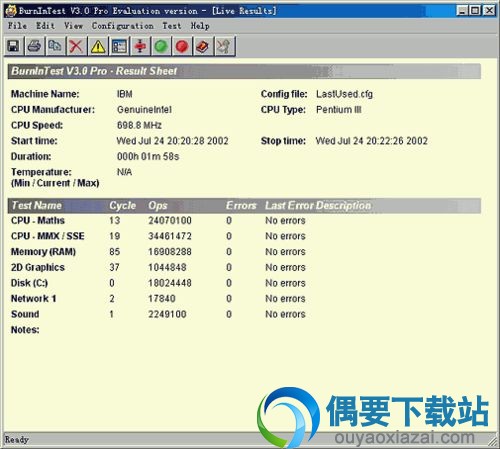Viewport: 500px width, 449px height.
Task: Click the Save (floppy disk) toolbar icon
Action: (14, 46)
